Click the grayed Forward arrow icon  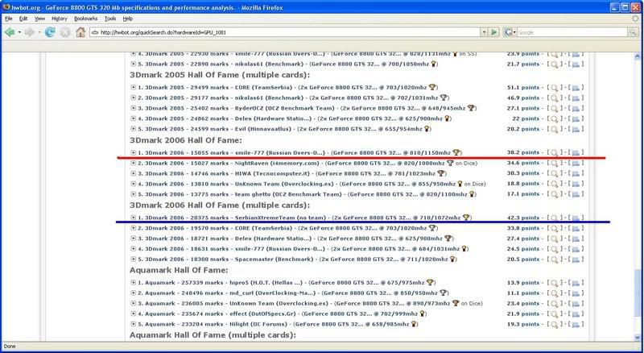pos(29,32)
